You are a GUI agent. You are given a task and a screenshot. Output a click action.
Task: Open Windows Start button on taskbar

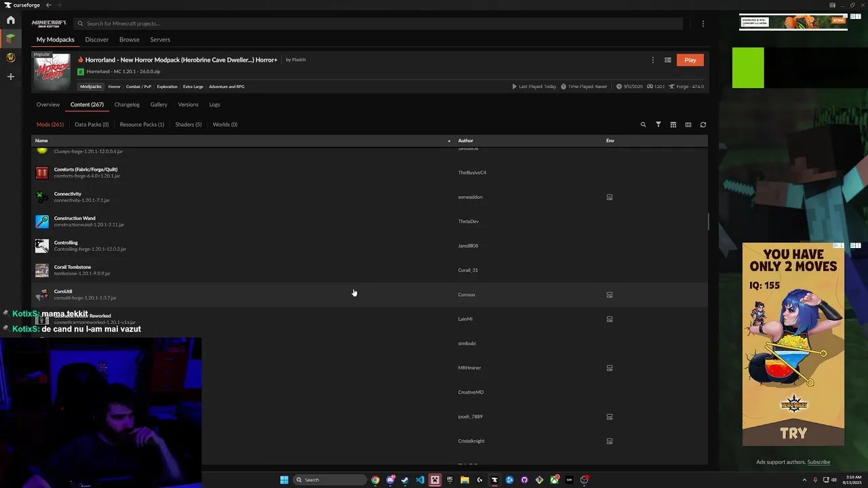coord(284,480)
